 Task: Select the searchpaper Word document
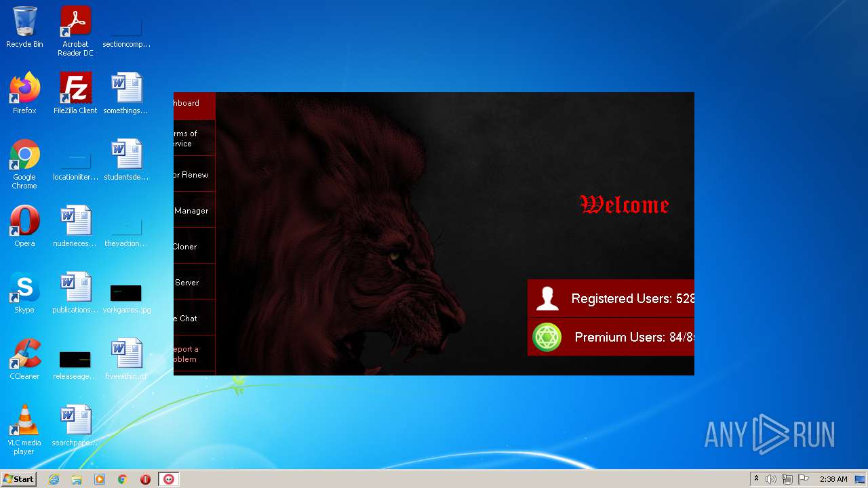coord(75,426)
